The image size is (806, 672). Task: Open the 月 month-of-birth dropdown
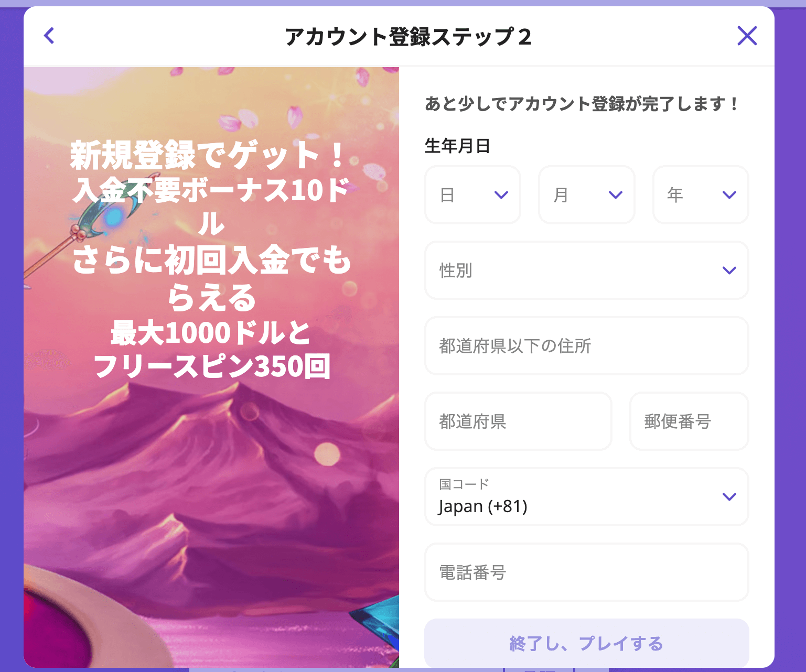[x=586, y=195]
